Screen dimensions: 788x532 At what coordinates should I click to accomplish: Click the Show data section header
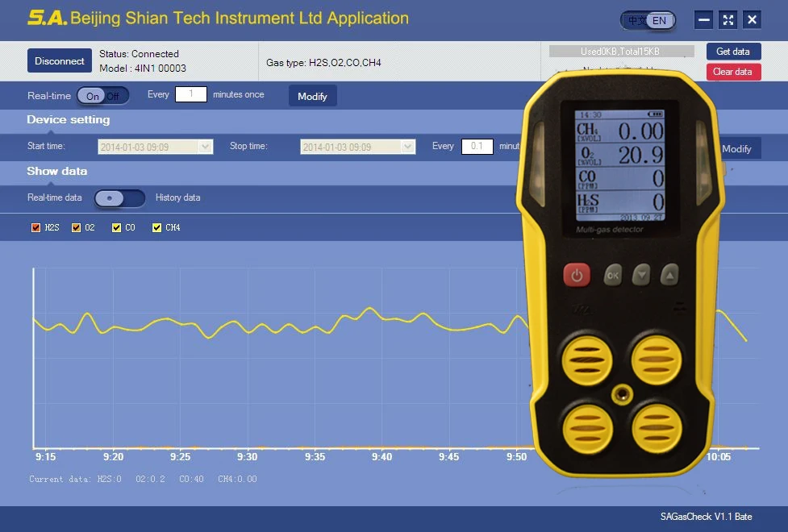pyautogui.click(x=56, y=171)
